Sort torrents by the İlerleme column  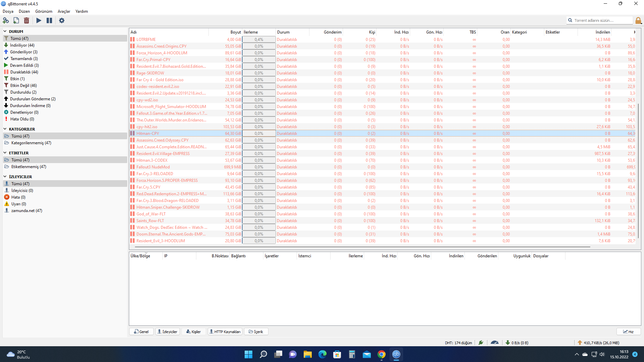259,32
